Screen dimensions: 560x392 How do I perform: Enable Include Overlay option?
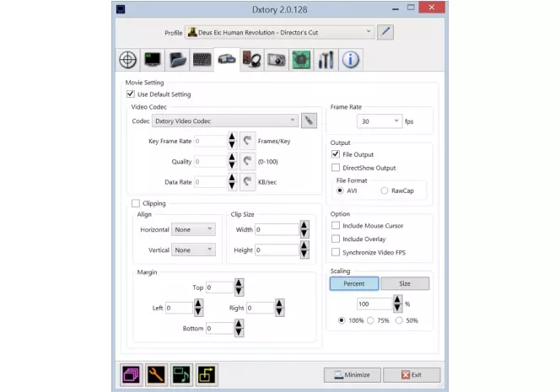[x=336, y=239]
